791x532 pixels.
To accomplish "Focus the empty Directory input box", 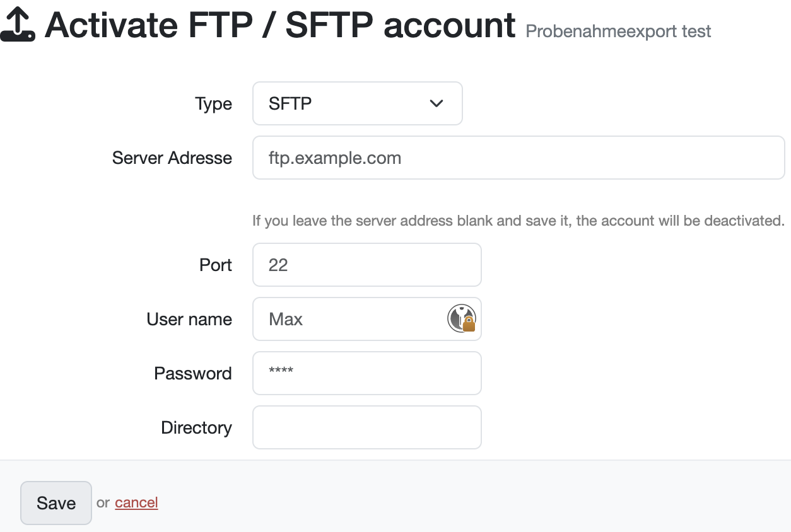I will click(x=366, y=427).
